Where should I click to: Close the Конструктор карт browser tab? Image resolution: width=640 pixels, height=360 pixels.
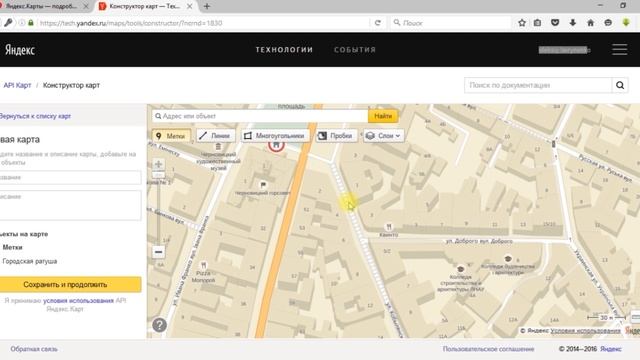pyautogui.click(x=190, y=7)
